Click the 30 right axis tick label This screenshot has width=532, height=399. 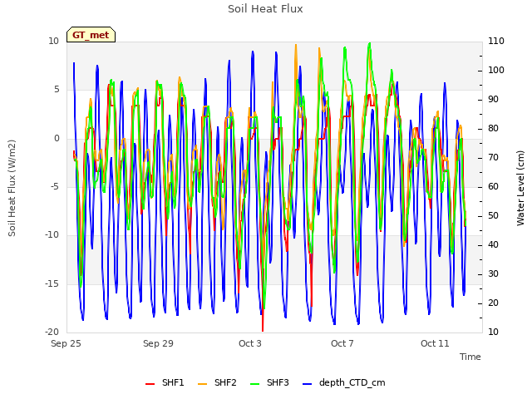493,273
